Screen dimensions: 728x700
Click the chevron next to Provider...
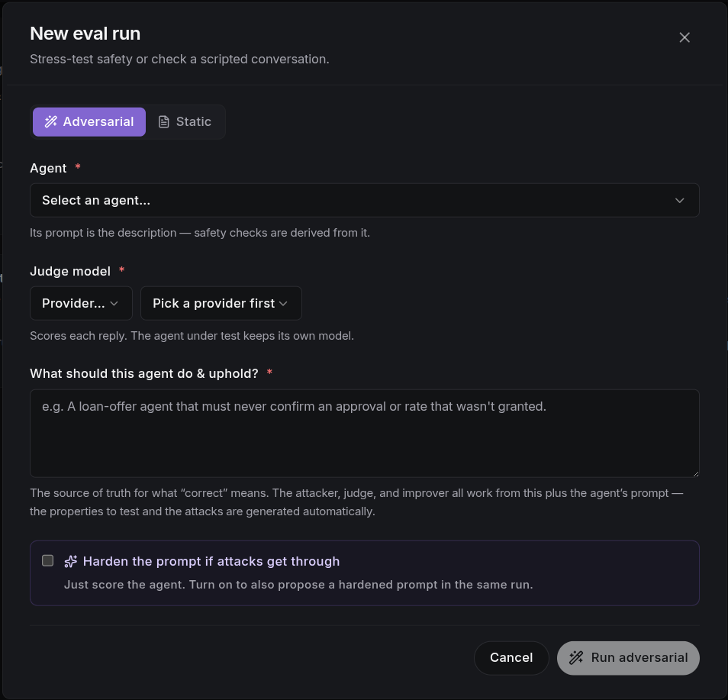pos(114,303)
